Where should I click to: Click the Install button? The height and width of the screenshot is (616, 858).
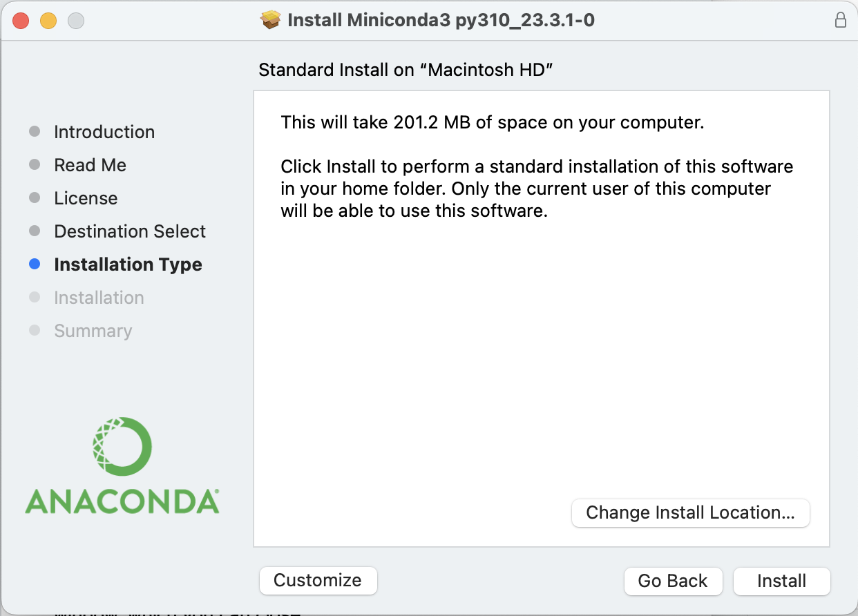point(781,581)
